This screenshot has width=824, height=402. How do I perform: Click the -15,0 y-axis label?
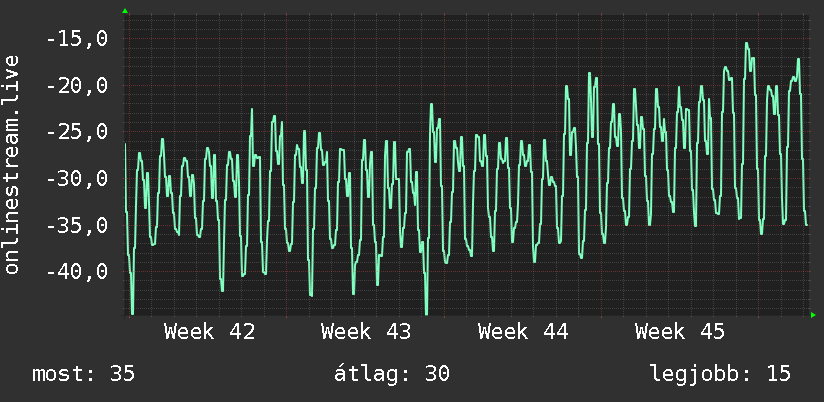click(x=77, y=39)
